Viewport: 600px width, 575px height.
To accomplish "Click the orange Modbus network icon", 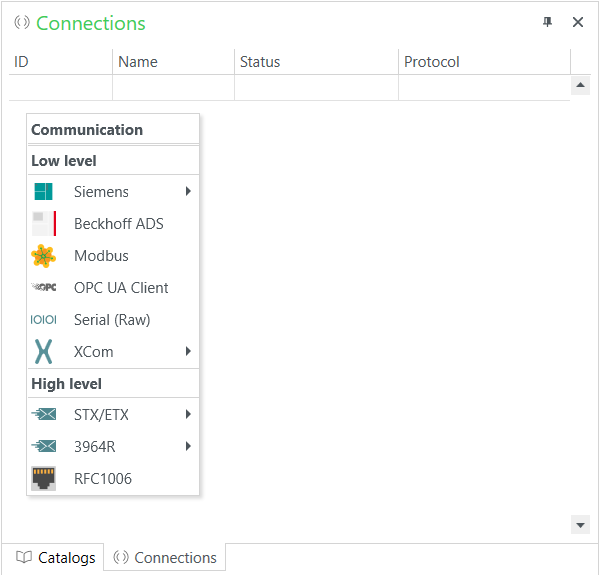I will pyautogui.click(x=43, y=256).
